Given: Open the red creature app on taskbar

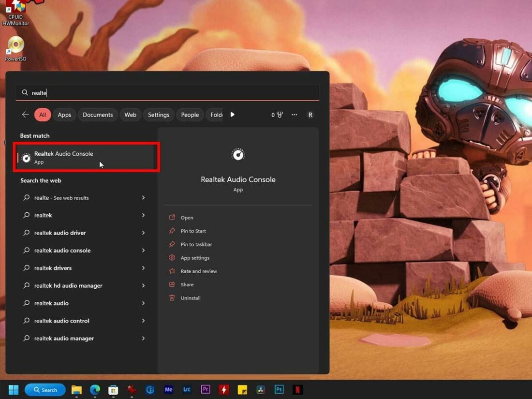Looking at the screenshot, I should [132, 390].
